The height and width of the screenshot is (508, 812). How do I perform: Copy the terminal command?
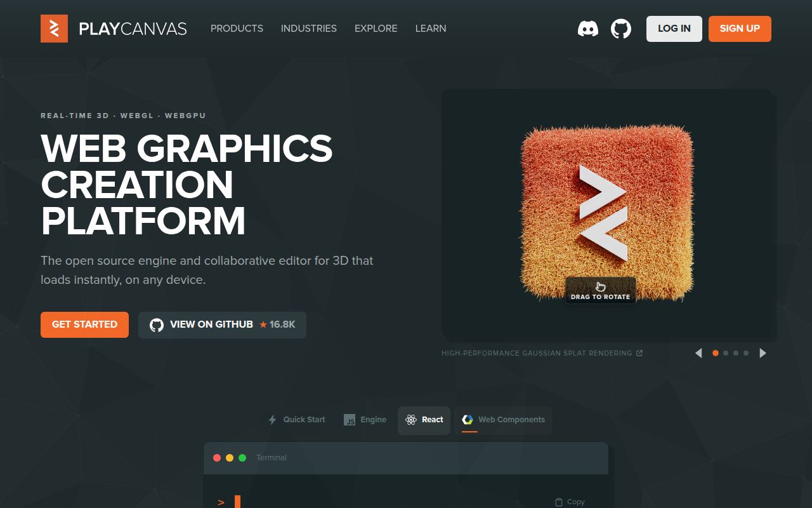click(x=570, y=502)
